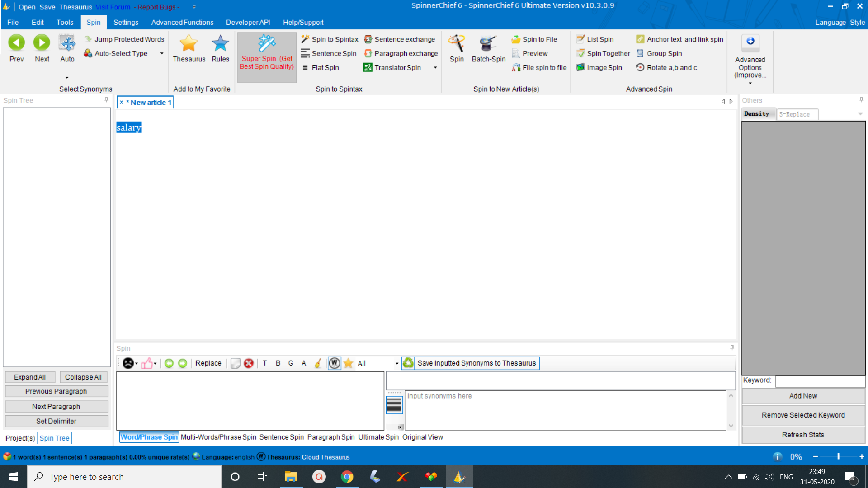Open the Thesaurus star icon
Viewport: 868px width, 488px height.
(x=189, y=43)
